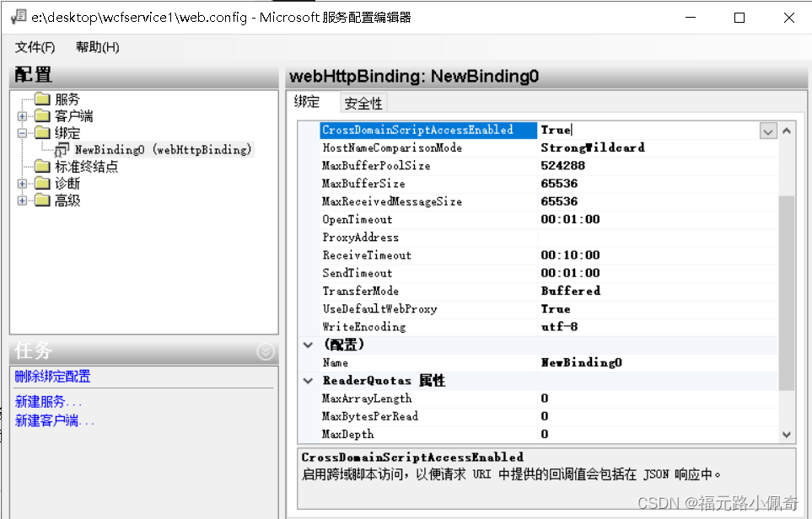
Task: Click the 客户端 folder icon
Action: 43,116
